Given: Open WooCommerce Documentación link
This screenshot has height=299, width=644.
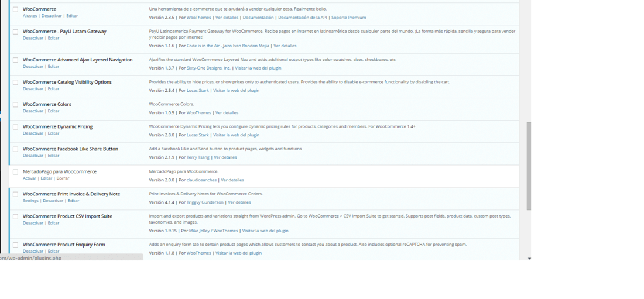Looking at the screenshot, I should 258,18.
